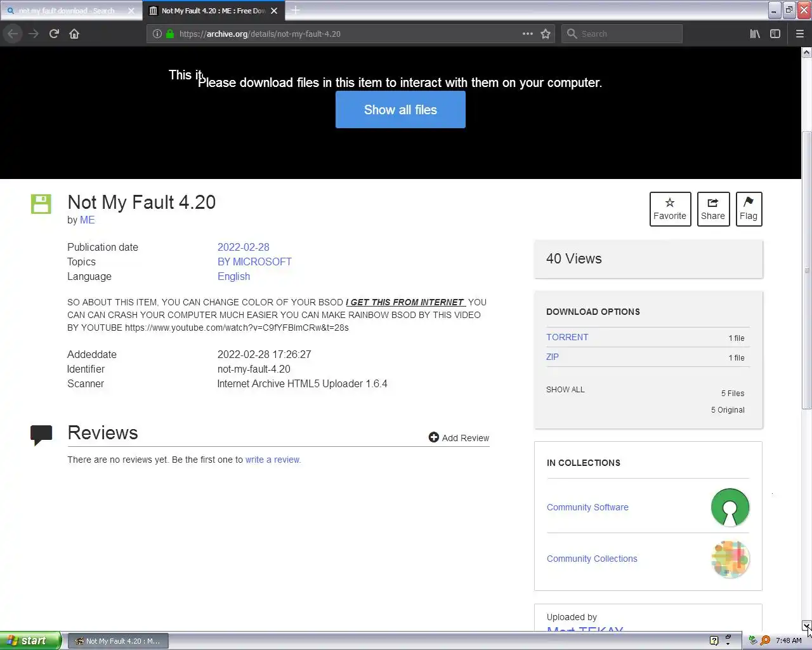Click the Show all files button

point(400,109)
